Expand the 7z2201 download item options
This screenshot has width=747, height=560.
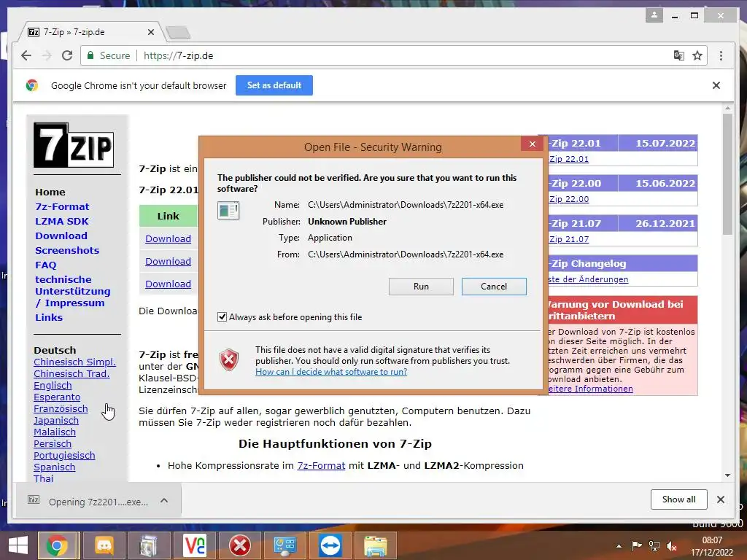pos(164,500)
